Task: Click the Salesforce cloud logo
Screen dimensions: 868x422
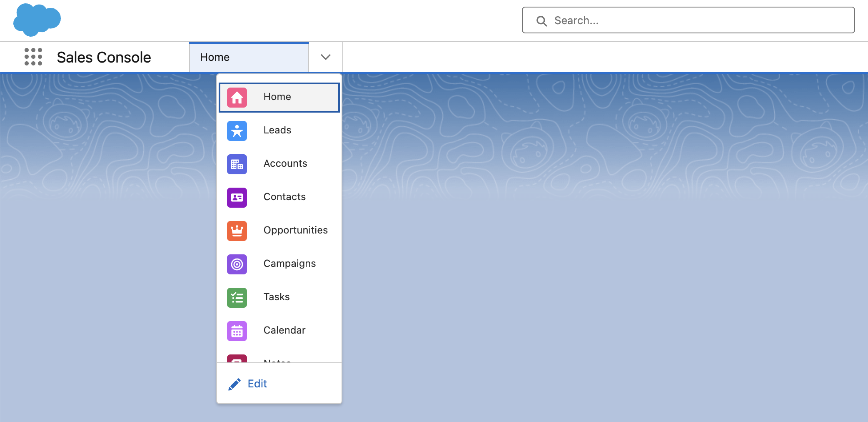Action: 37,19
